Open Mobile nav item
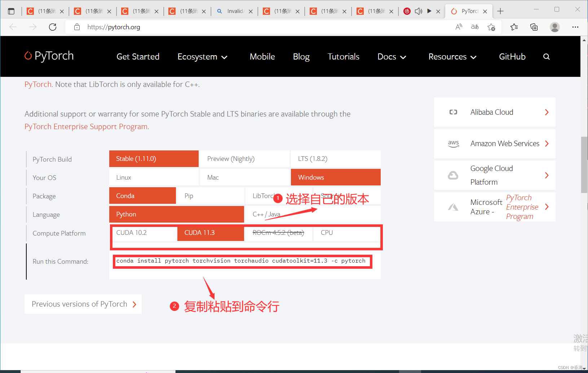588x373 pixels. pos(262,57)
